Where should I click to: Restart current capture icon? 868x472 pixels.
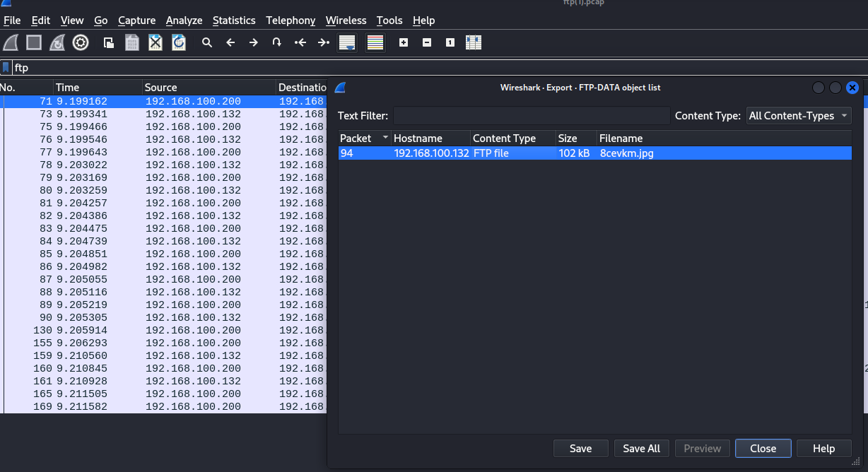click(57, 42)
